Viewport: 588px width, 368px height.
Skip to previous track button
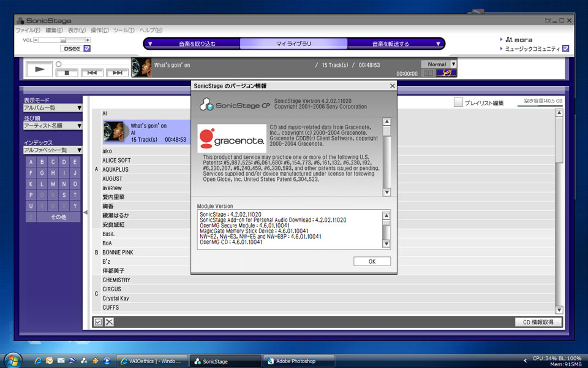pos(92,73)
